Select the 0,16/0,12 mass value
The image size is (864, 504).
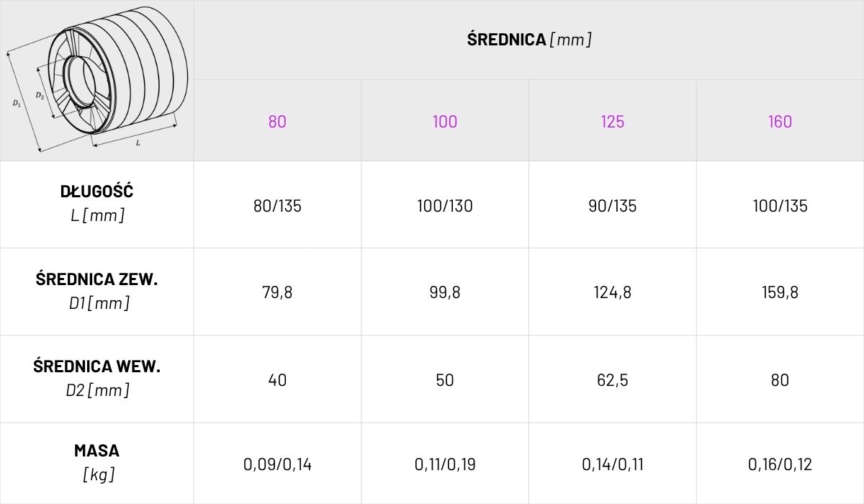pyautogui.click(x=780, y=464)
